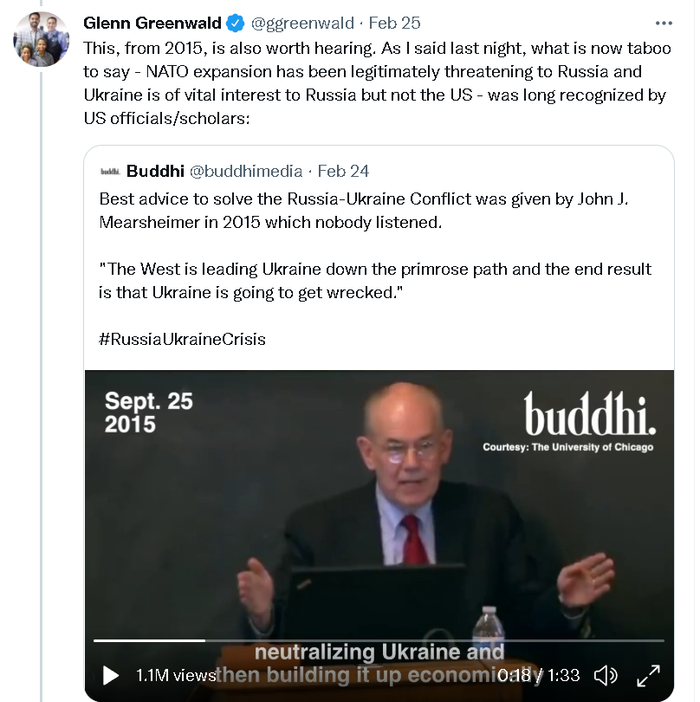Open the tweet's three-dot more menu
700x702 pixels.
tap(663, 23)
